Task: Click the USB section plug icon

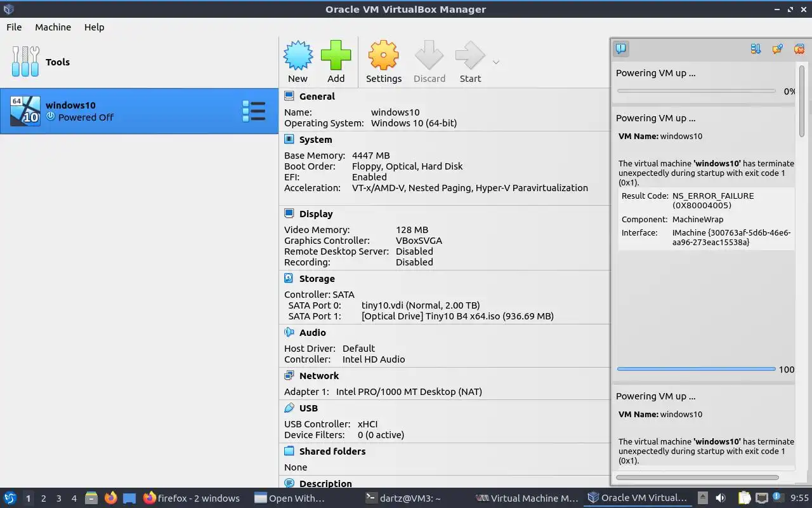Action: point(289,408)
